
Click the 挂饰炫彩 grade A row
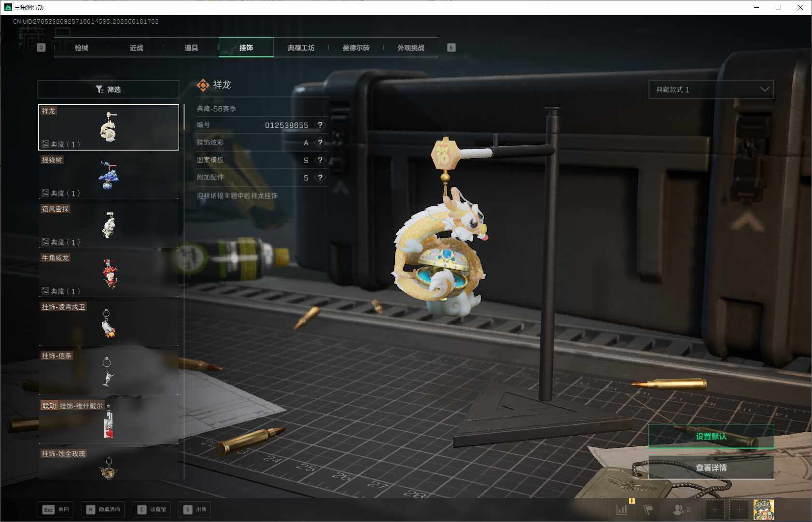[x=262, y=143]
